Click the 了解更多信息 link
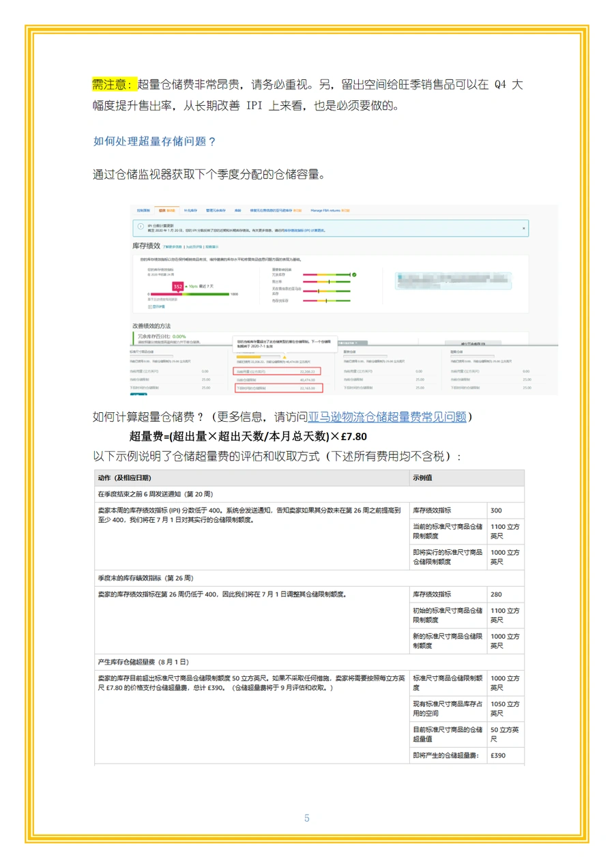 click(x=171, y=247)
